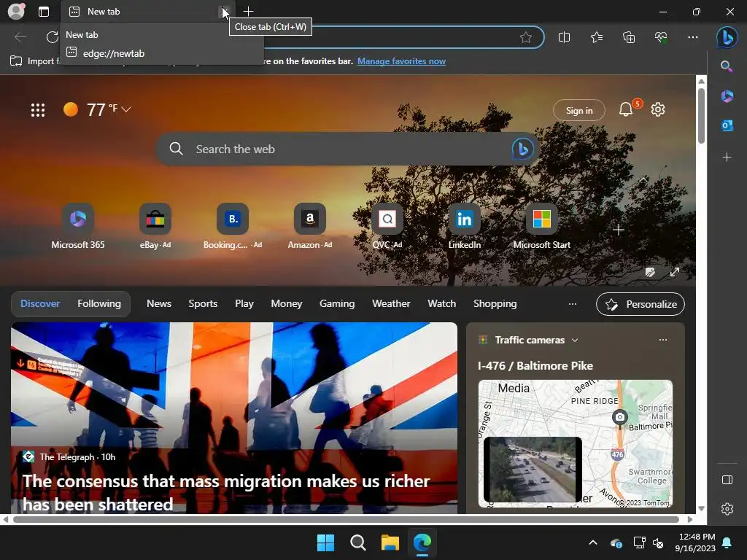
Task: Open Traffic cameras card options
Action: tap(662, 340)
